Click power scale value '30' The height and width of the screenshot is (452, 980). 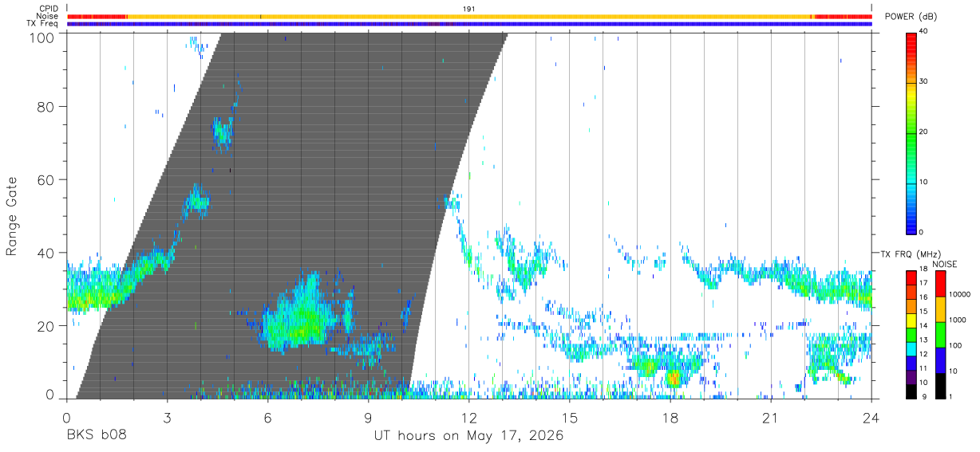coord(924,81)
